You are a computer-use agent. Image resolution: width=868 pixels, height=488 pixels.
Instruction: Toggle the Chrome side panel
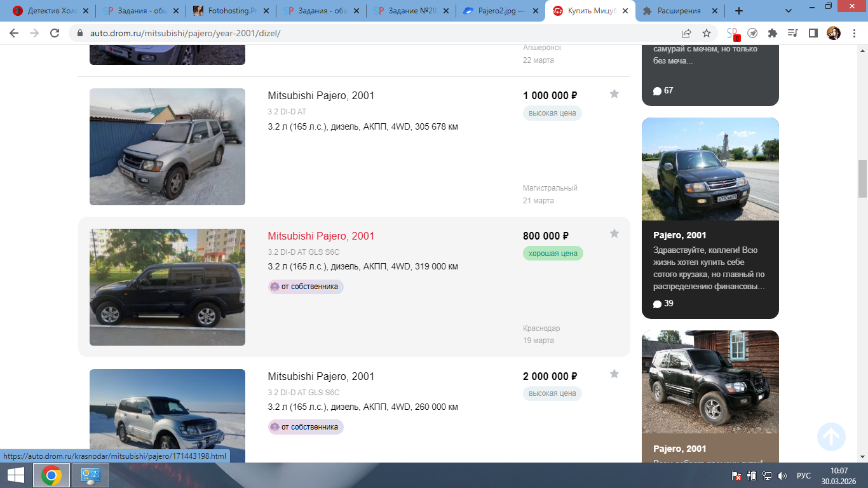pos(813,33)
